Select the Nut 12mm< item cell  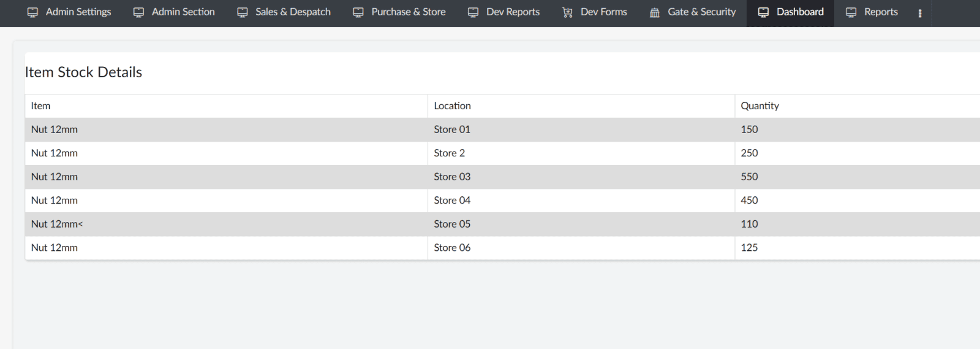click(226, 224)
